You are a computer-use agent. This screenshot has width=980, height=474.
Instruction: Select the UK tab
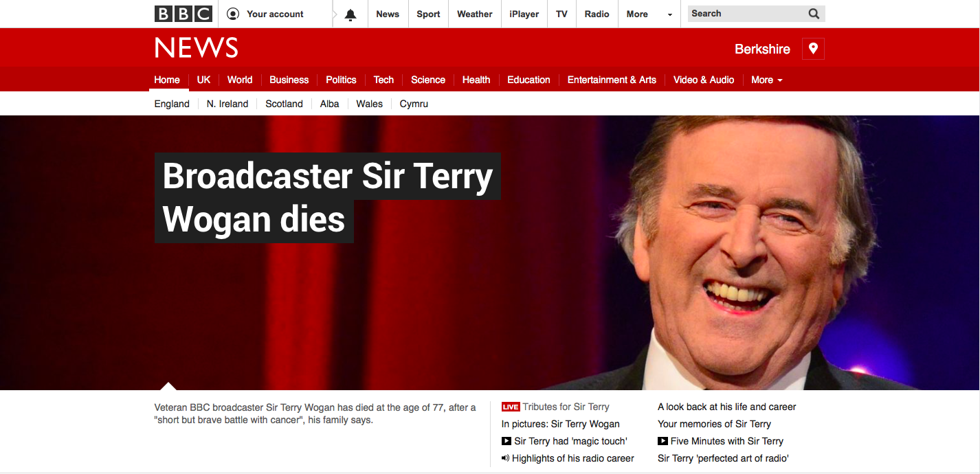click(x=203, y=80)
